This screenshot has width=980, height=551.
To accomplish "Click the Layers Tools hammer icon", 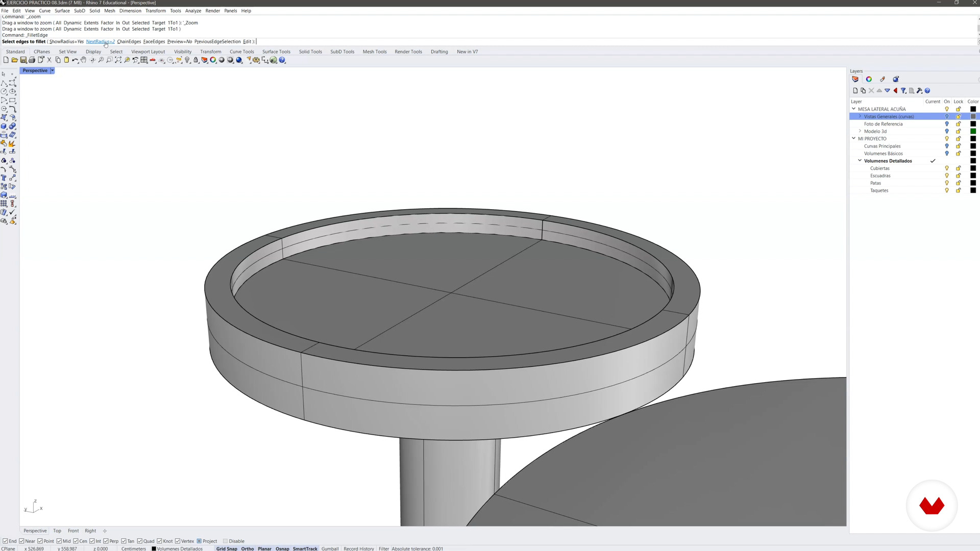I will pos(919,91).
